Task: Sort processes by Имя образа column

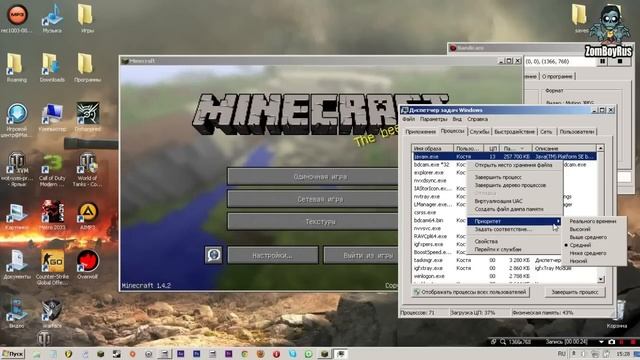Action: 433,148
